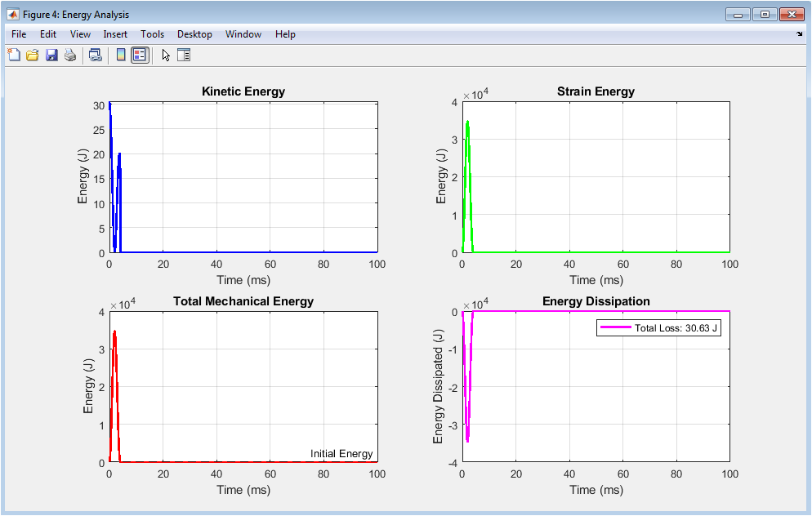812x516 pixels.
Task: Toggle the Insert Legend button off
Action: tap(140, 56)
